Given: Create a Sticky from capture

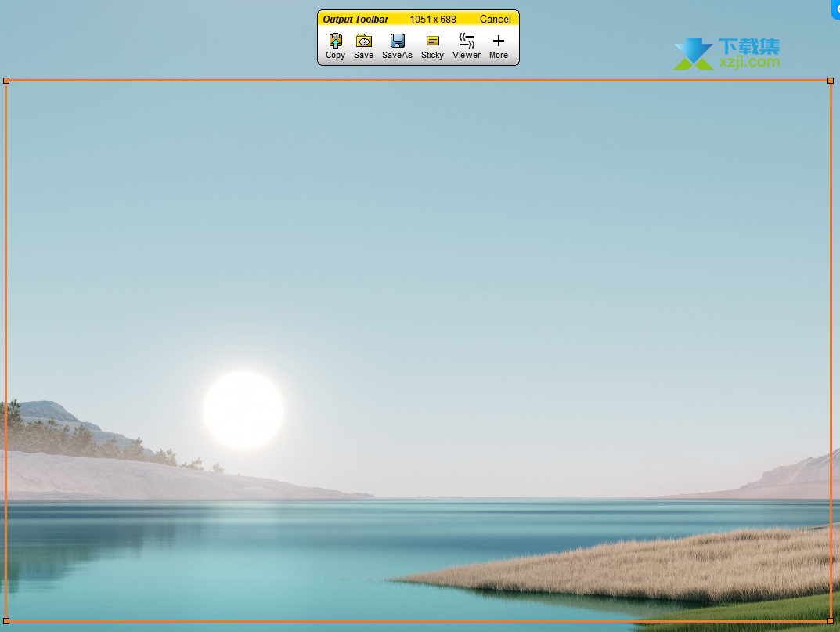Looking at the screenshot, I should (432, 46).
